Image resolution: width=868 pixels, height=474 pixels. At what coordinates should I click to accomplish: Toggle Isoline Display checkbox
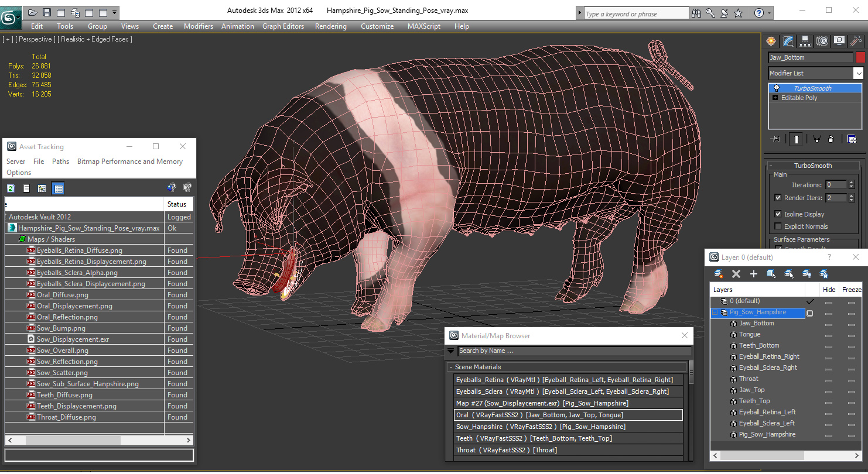coord(778,214)
